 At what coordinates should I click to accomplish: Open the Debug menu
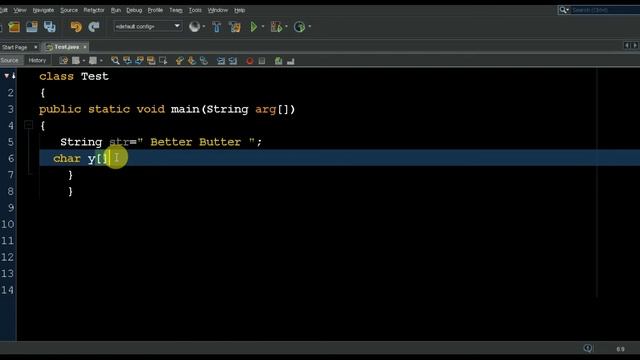[x=134, y=10]
